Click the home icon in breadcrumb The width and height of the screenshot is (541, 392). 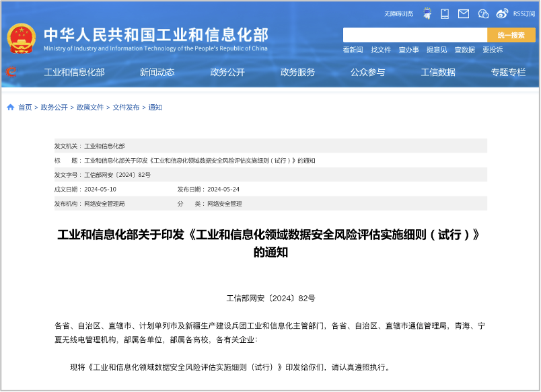[10, 108]
